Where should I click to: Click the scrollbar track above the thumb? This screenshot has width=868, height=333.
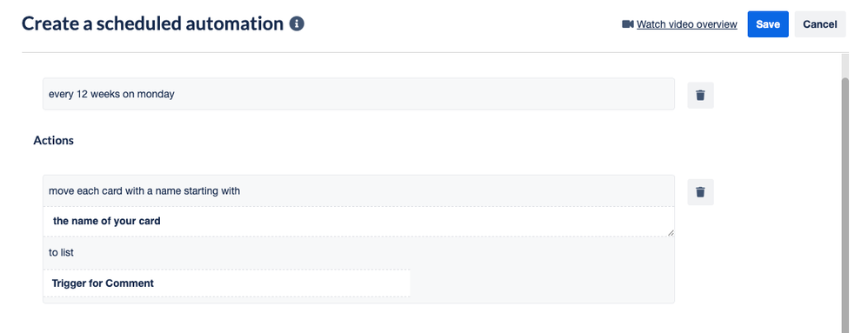click(845, 65)
